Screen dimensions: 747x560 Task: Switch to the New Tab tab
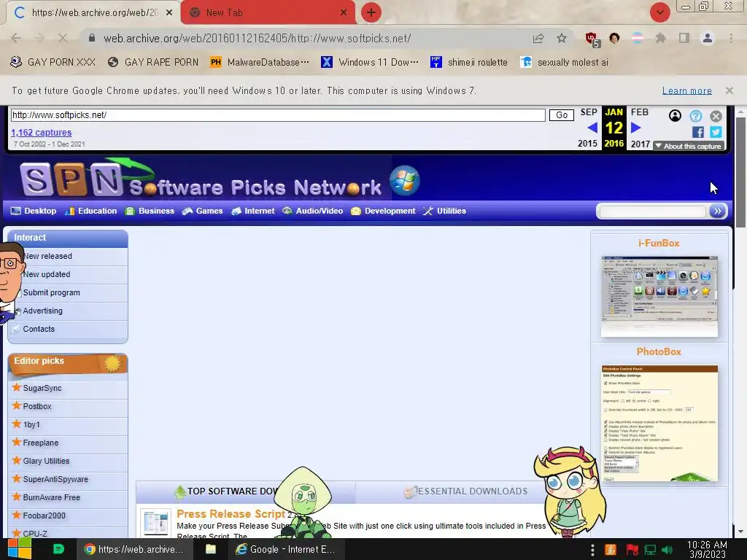[268, 13]
